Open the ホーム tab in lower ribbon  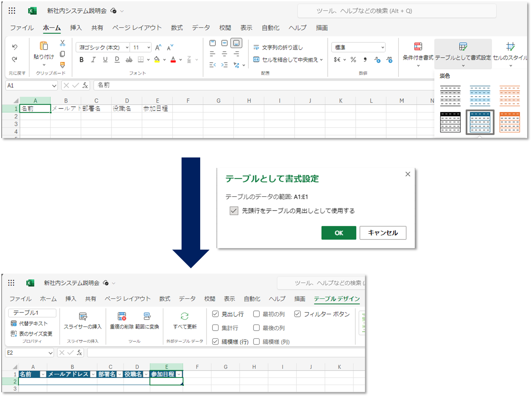click(x=48, y=299)
